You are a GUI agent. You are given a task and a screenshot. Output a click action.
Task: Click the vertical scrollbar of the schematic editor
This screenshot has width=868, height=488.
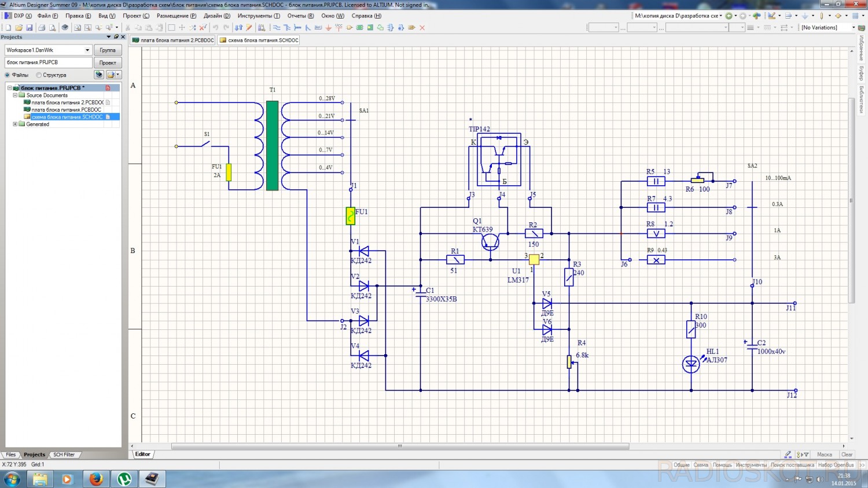851,200
